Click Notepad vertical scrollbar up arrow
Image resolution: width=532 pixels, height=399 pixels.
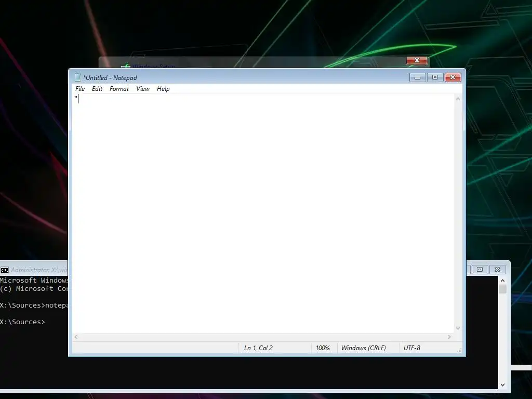(458, 99)
